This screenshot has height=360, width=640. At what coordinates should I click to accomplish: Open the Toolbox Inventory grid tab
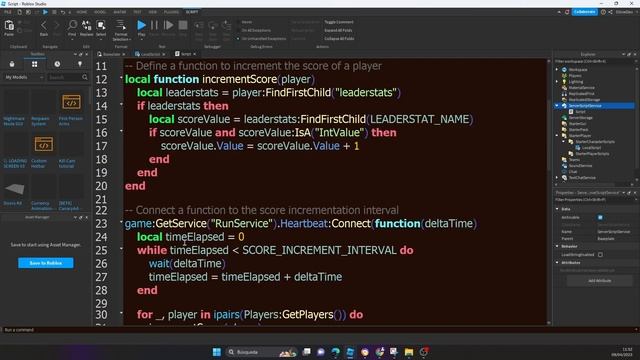(35, 64)
